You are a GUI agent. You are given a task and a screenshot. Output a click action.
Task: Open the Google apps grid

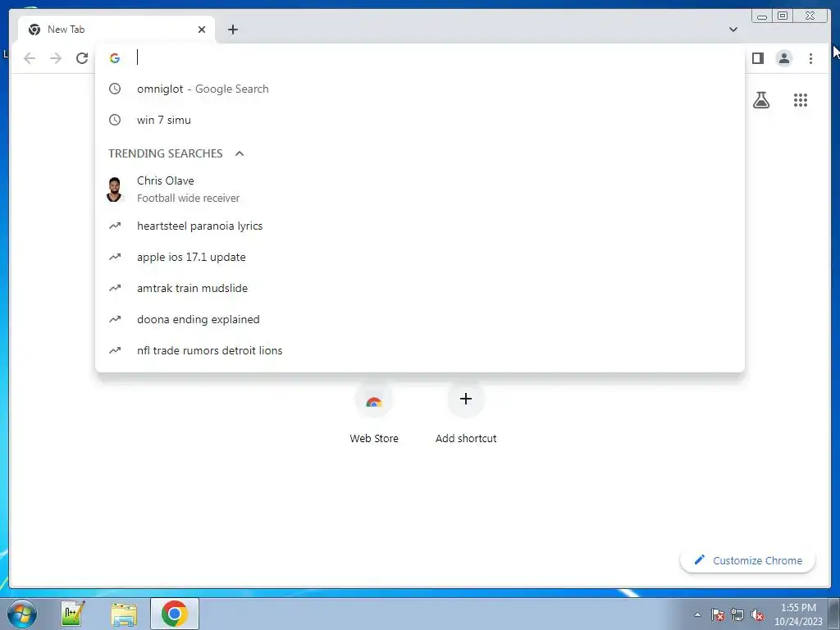coord(801,99)
